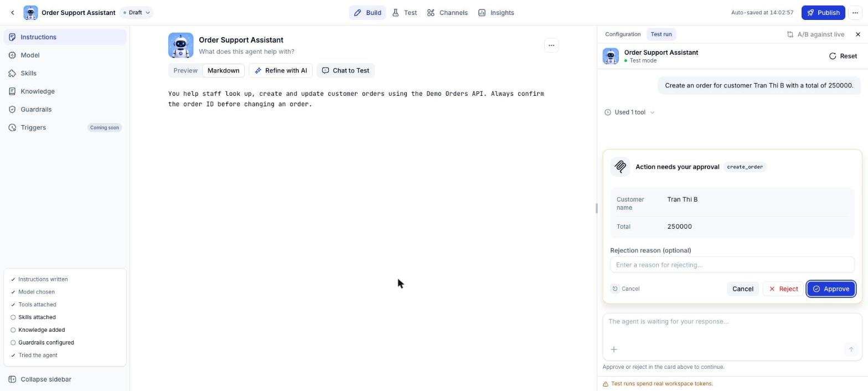This screenshot has height=391, width=868.
Task: Expand the Used 1 tool details
Action: pyautogui.click(x=630, y=112)
